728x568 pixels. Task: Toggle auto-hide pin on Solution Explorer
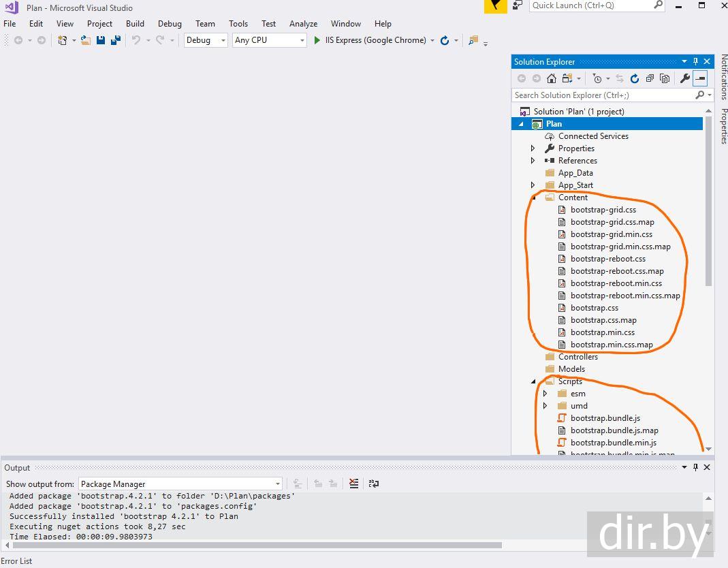pyautogui.click(x=695, y=61)
